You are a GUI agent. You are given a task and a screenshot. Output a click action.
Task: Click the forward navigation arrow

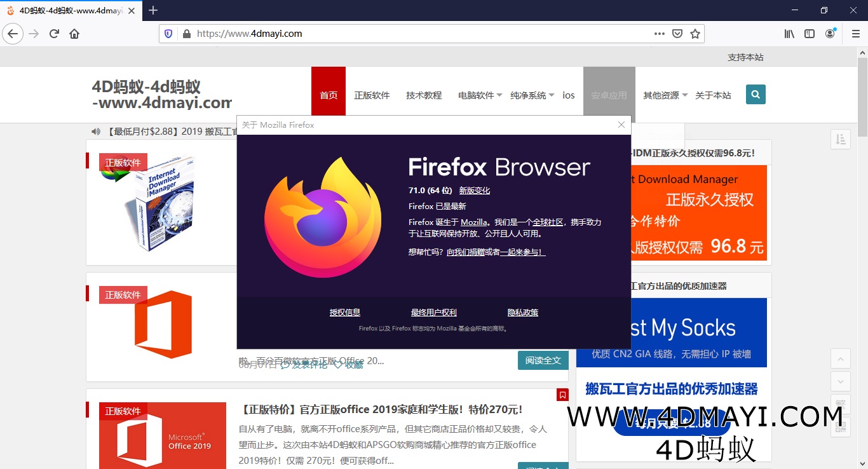click(x=34, y=34)
